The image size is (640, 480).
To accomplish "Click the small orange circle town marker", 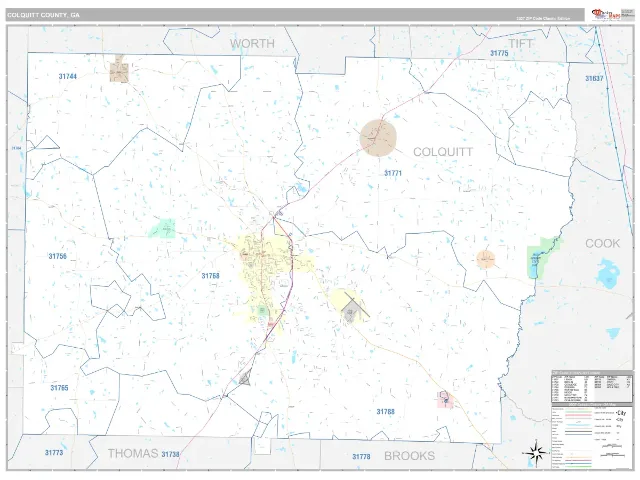I will (x=486, y=259).
